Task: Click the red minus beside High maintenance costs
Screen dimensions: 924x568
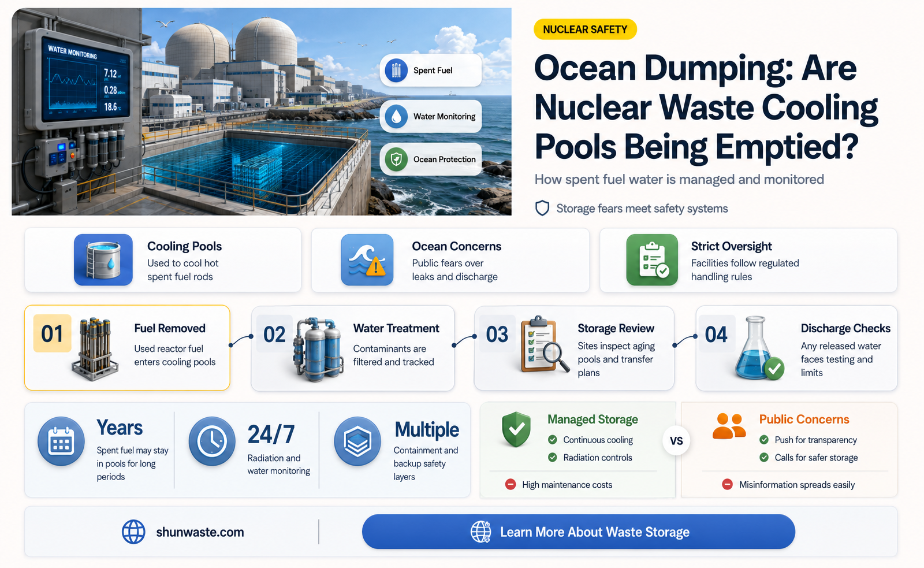Action: [x=511, y=484]
